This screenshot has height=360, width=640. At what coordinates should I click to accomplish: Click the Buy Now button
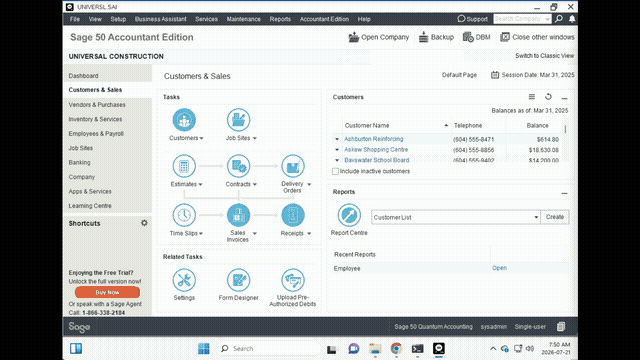(x=107, y=292)
